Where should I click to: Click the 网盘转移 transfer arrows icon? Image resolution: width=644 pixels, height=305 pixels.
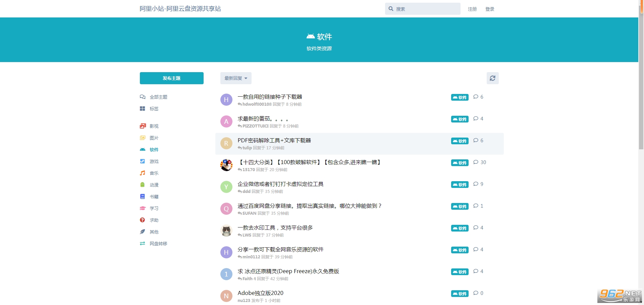tap(143, 244)
